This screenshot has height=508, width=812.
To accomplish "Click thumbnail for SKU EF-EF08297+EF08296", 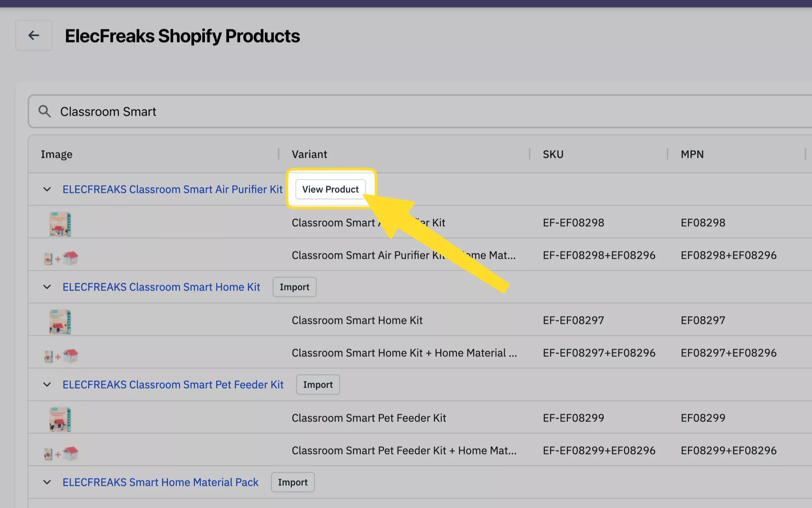I will (x=61, y=356).
